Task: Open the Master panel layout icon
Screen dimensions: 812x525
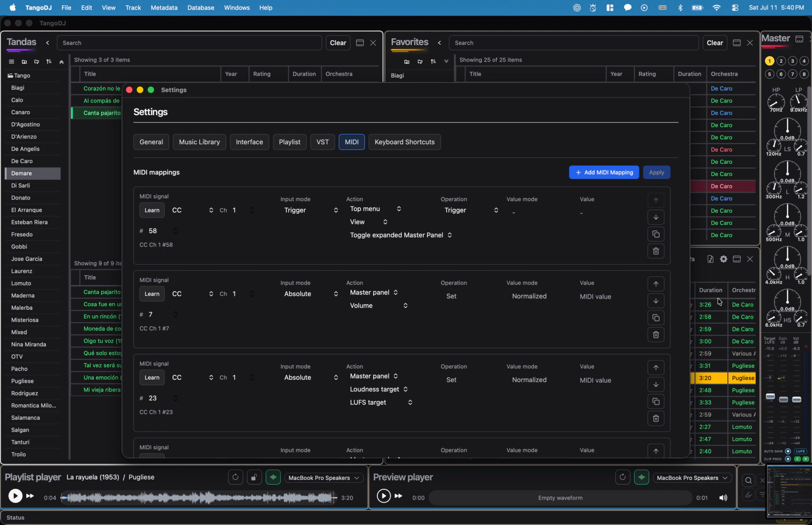Action: [799, 39]
